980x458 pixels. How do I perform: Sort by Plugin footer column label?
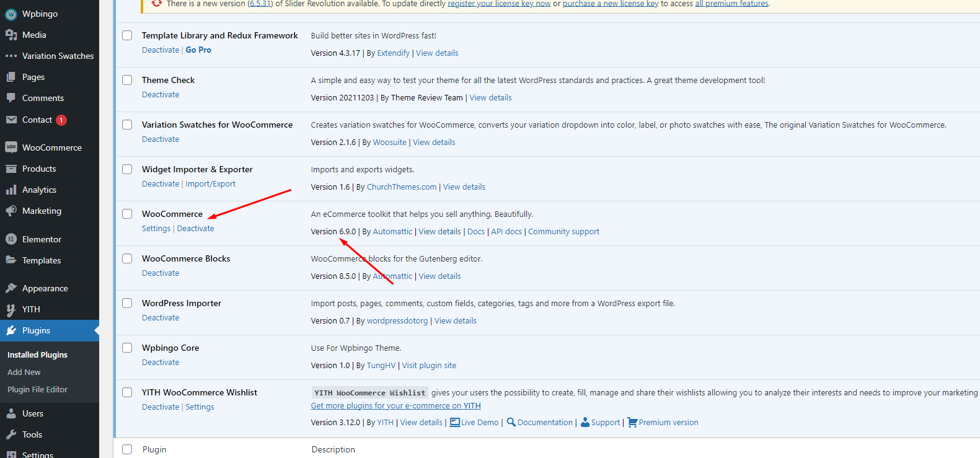154,449
